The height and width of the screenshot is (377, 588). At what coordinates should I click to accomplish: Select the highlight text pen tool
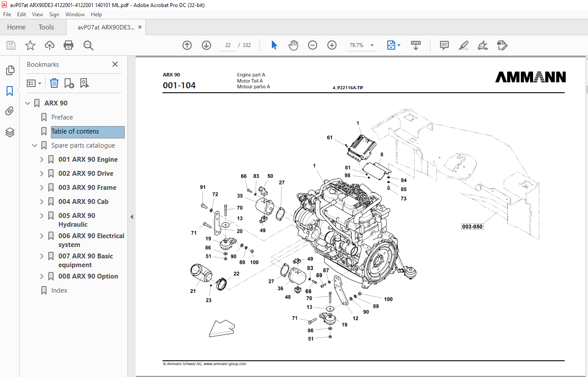pyautogui.click(x=463, y=45)
